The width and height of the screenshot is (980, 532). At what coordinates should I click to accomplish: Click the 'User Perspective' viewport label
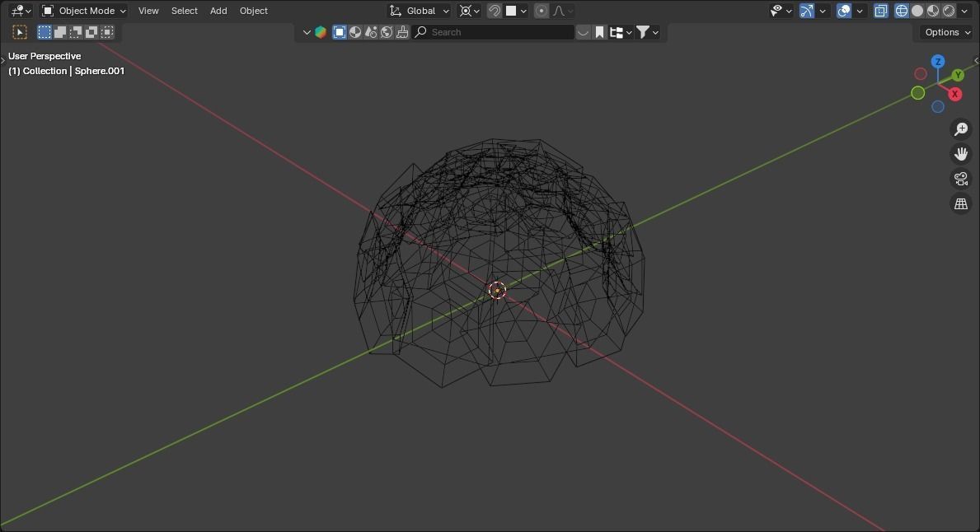pos(45,56)
